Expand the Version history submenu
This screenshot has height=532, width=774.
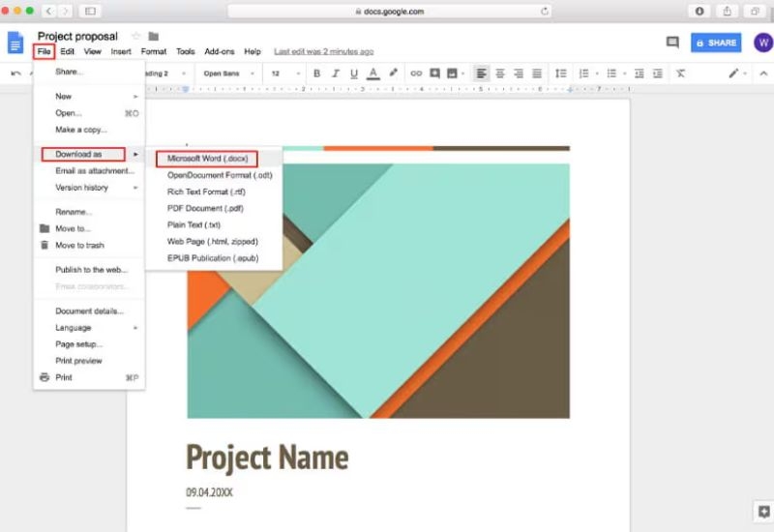tap(89, 188)
